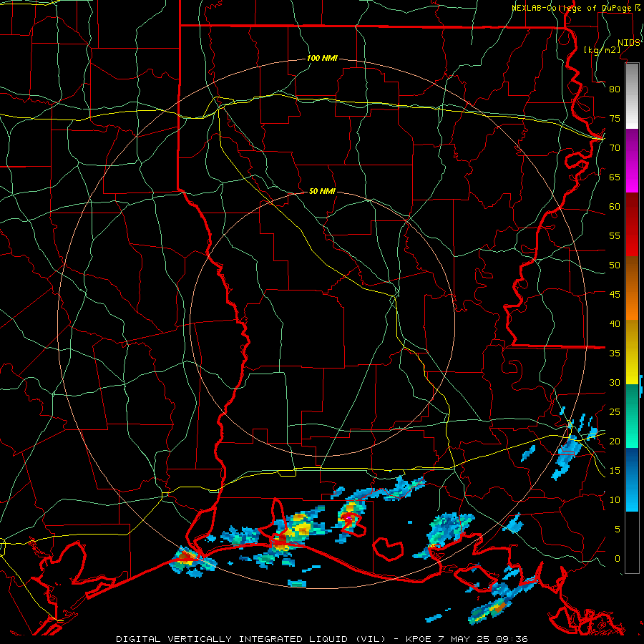
Task: Click the 100 NMI range ring label
Action: (x=322, y=58)
